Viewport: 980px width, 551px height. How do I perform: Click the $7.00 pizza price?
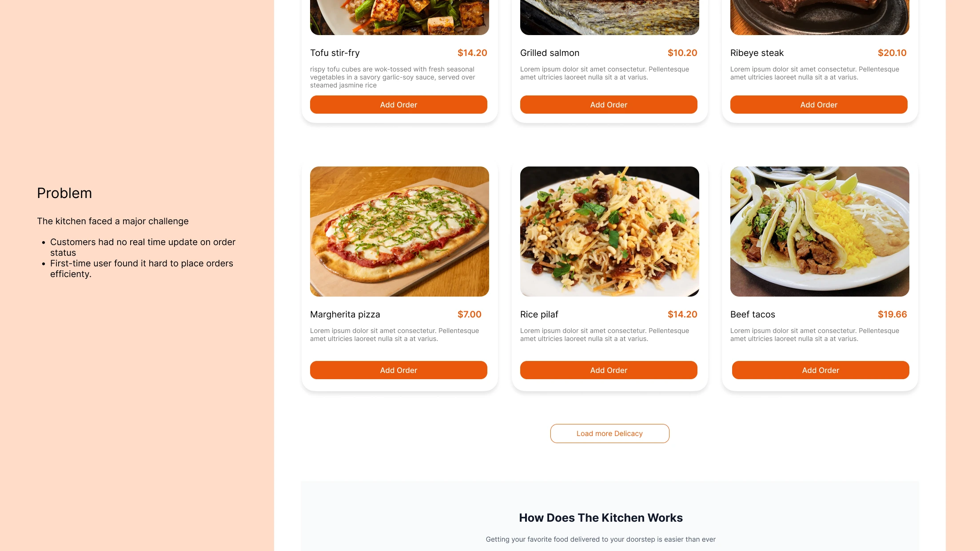click(x=470, y=314)
